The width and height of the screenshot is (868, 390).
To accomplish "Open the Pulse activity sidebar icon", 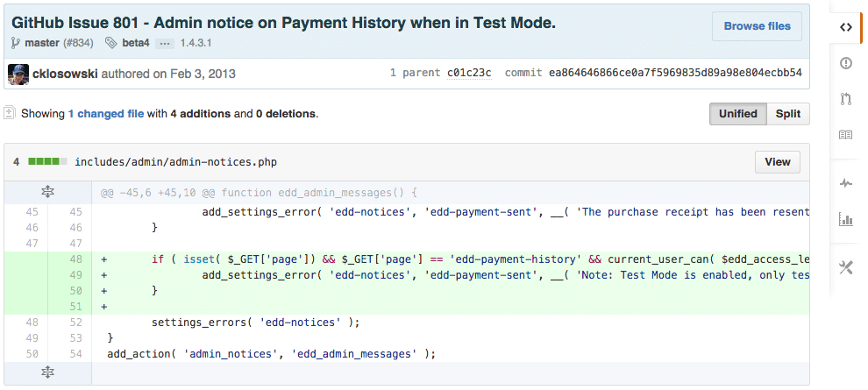I will tap(845, 184).
